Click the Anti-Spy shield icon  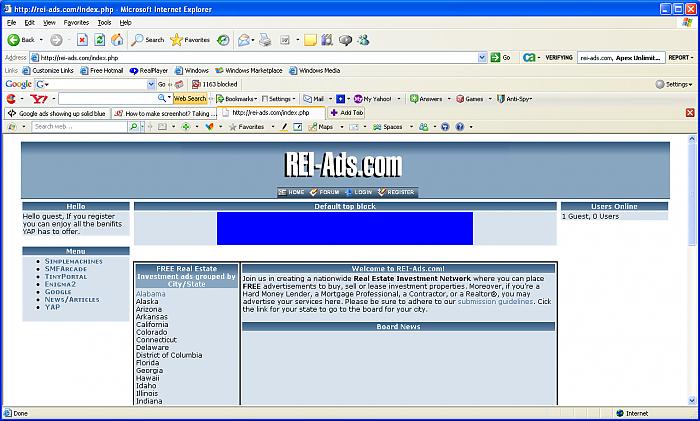click(501, 99)
